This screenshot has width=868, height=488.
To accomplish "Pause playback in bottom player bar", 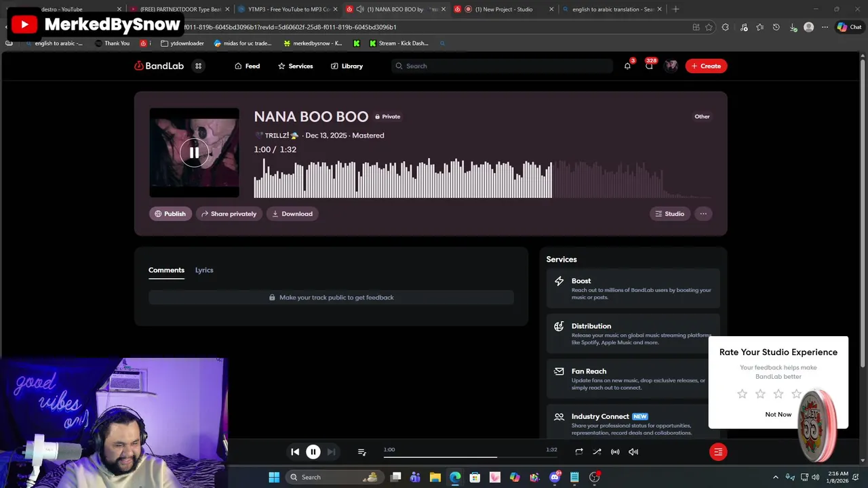I will tap(313, 451).
